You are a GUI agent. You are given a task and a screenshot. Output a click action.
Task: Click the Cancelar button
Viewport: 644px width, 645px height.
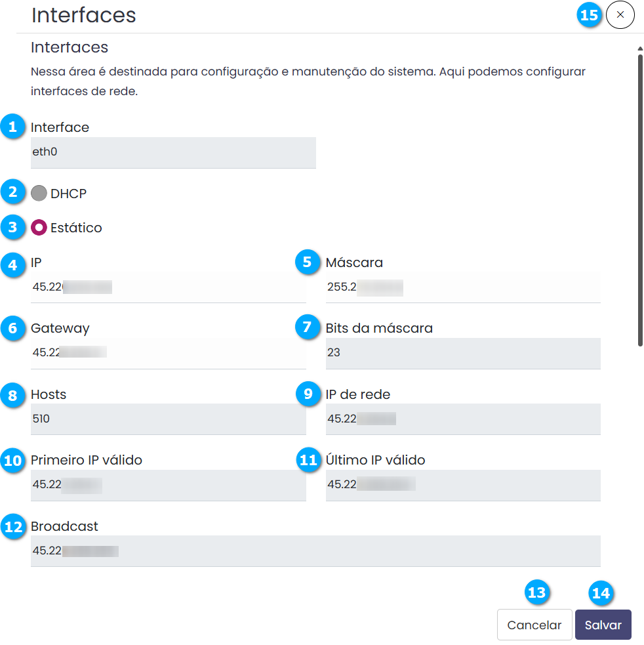point(534,625)
